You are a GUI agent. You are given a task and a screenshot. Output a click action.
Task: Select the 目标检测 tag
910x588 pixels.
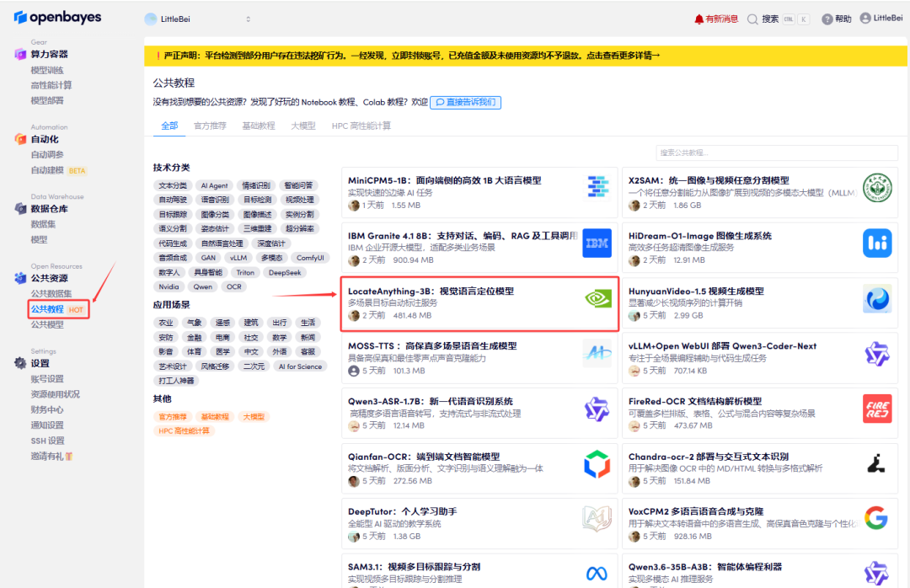(x=257, y=200)
